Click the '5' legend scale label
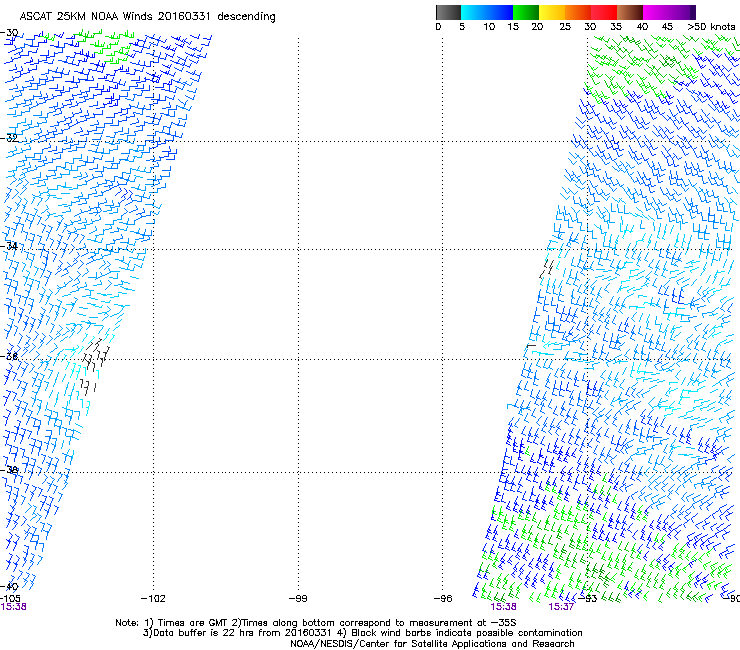 tap(462, 27)
